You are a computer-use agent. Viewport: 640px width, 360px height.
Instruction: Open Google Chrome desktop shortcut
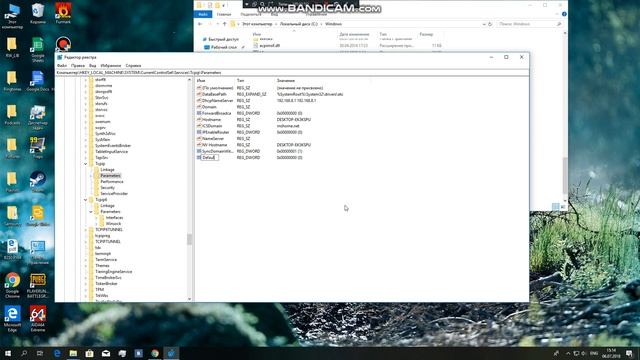[12, 285]
